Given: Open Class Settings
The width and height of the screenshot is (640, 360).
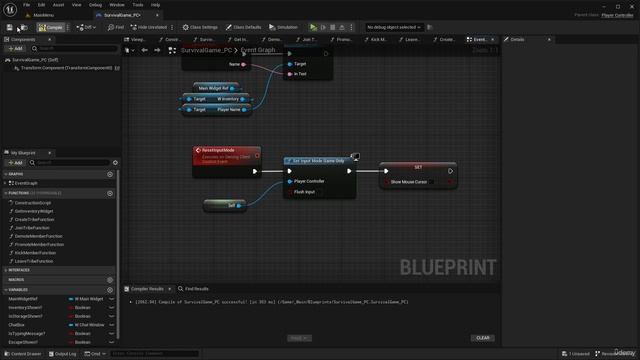Looking at the screenshot, I should tap(200, 27).
